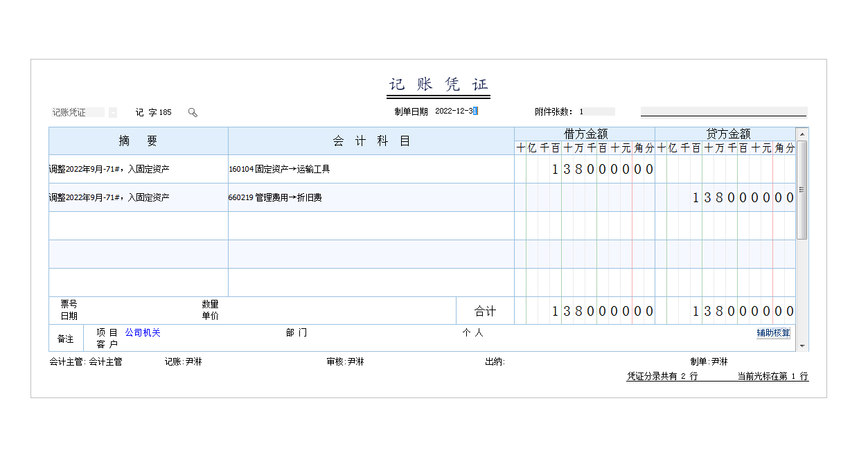Click the 合计 total label
The width and height of the screenshot is (868, 466).
point(485,311)
